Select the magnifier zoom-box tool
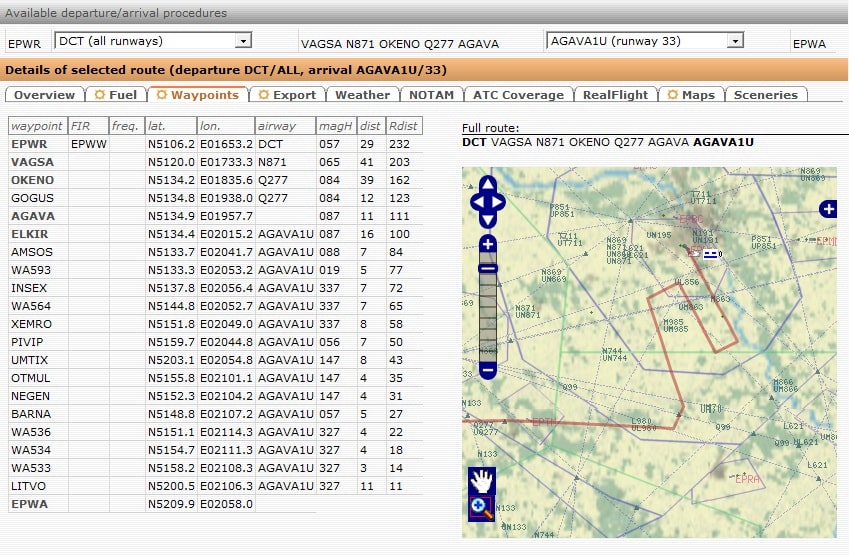 (x=482, y=508)
